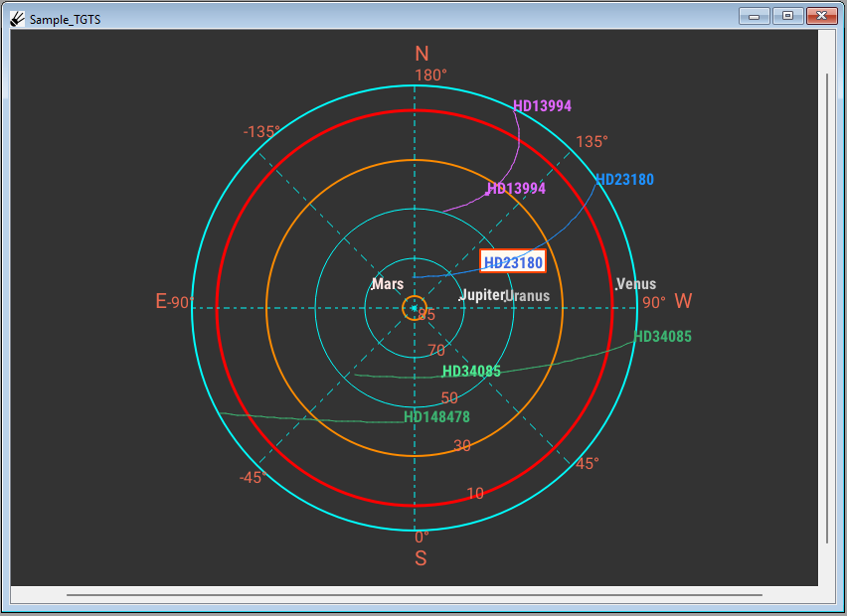Select the blue HD23180 label near 135°
The height and width of the screenshot is (616, 847).
pos(624,180)
